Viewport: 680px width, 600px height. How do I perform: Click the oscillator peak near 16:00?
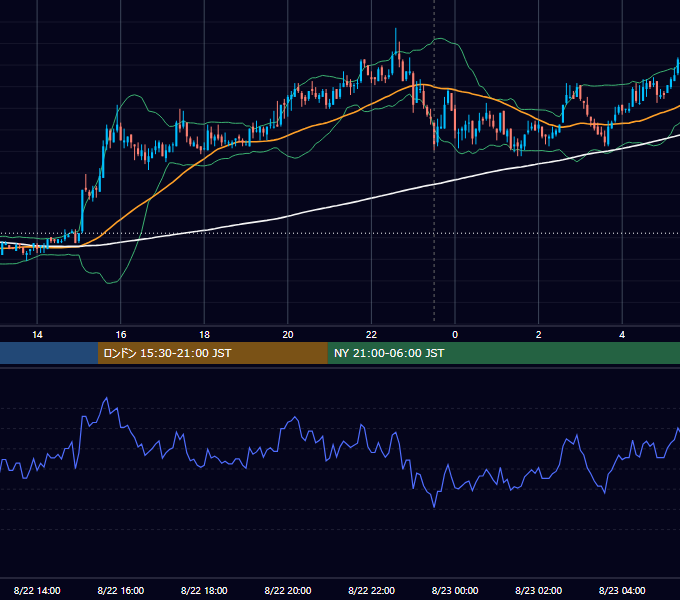107,398
